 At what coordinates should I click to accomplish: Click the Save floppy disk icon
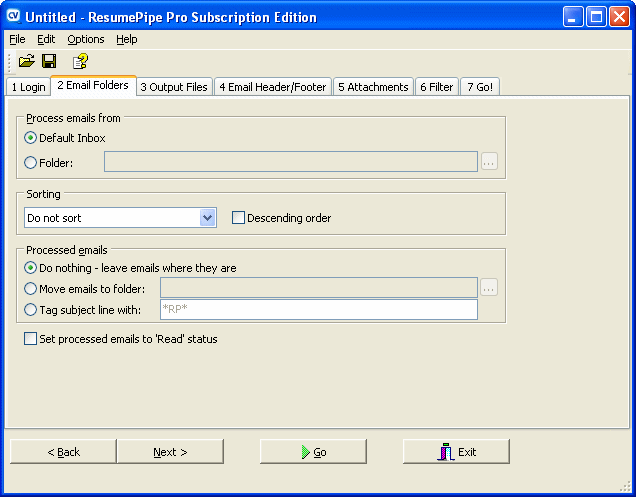[x=49, y=61]
